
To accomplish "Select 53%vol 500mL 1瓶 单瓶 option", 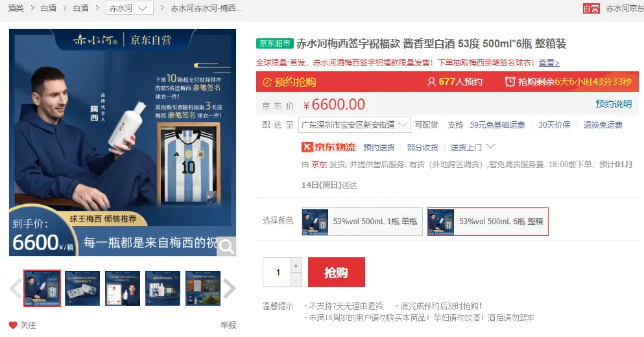I will coord(362,222).
